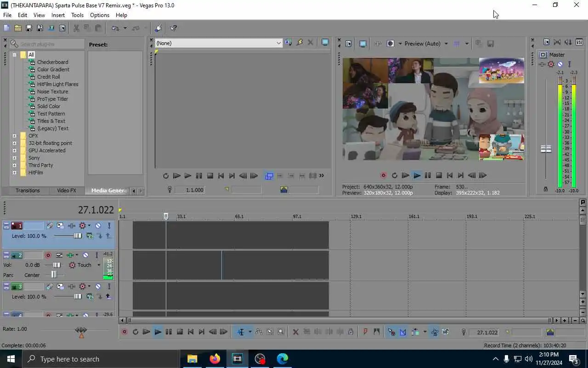Viewport: 588px width, 368px height.
Task: Open the Touch automation mode dropdown on track 2
Action: (x=98, y=265)
